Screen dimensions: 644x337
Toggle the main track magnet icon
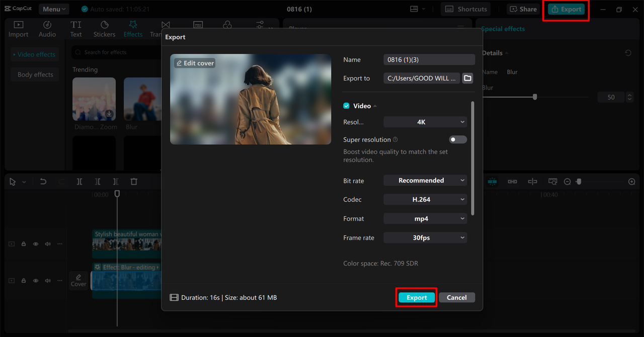(x=492, y=182)
